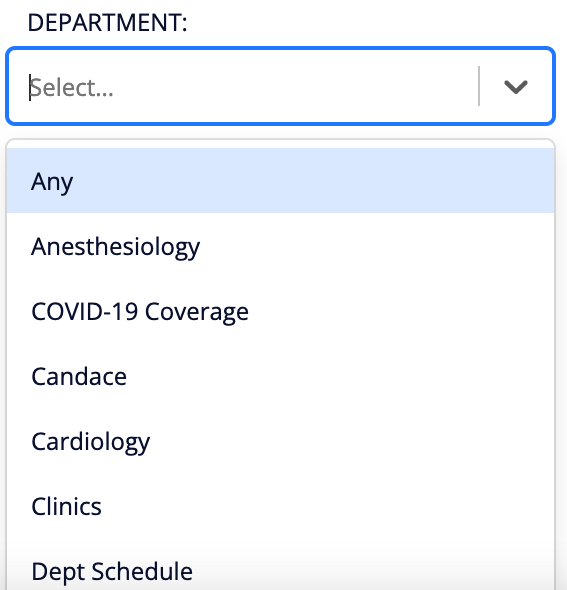Collapse the Department dropdown via chevron
Viewport: 567px width, 590px height.
pos(515,87)
